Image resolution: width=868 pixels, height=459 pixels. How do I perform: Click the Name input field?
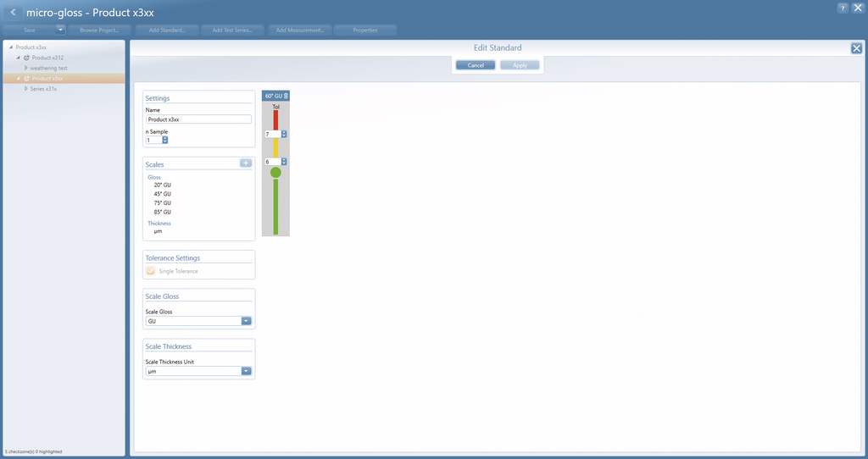pos(198,119)
